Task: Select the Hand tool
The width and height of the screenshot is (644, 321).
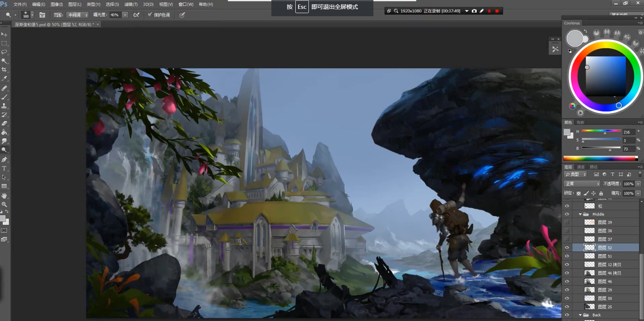Action: click(4, 196)
